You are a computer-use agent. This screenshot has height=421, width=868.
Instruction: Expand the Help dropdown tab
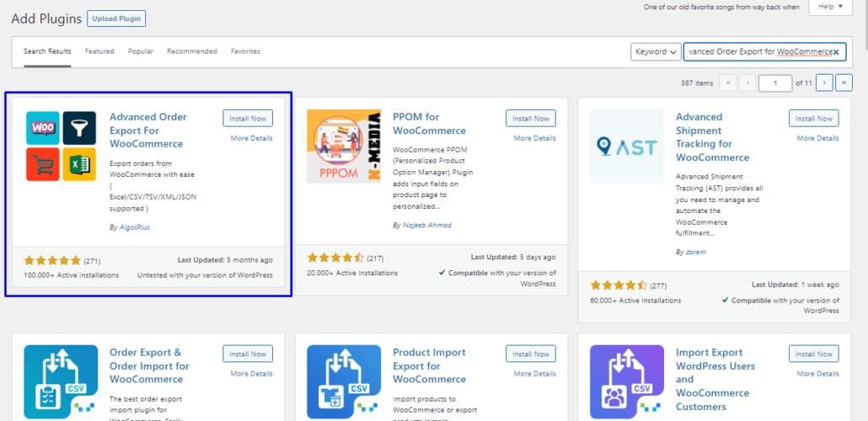point(830,7)
